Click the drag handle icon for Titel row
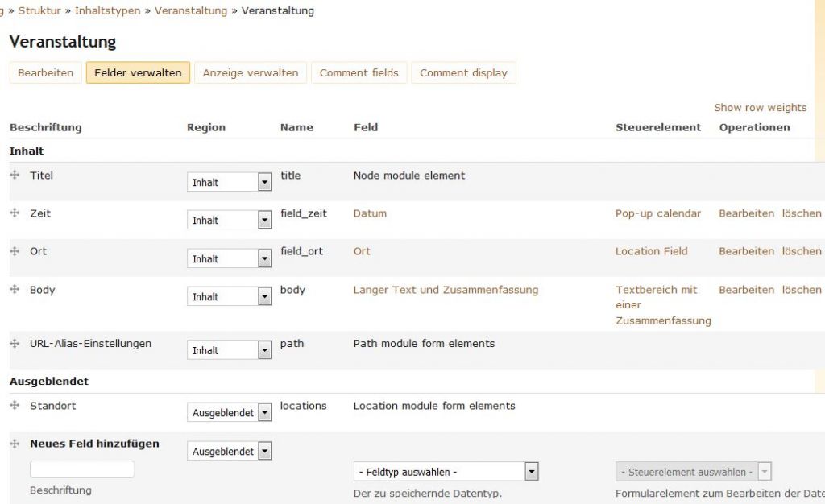Image resolution: width=825 pixels, height=504 pixels. click(x=15, y=176)
